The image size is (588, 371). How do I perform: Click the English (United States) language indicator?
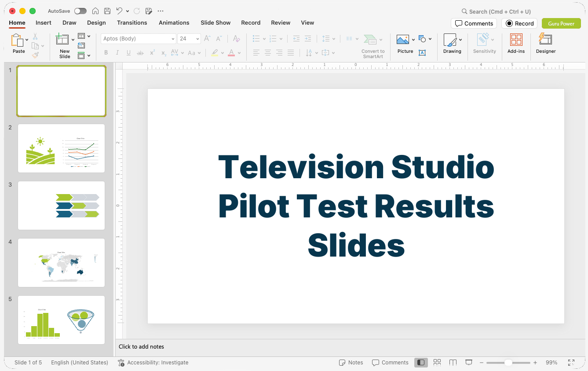[80, 363]
